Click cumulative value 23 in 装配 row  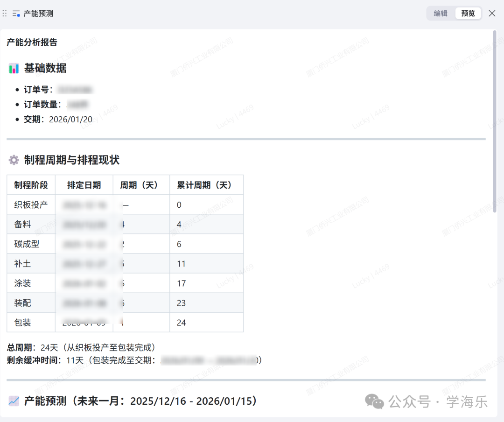pos(181,303)
